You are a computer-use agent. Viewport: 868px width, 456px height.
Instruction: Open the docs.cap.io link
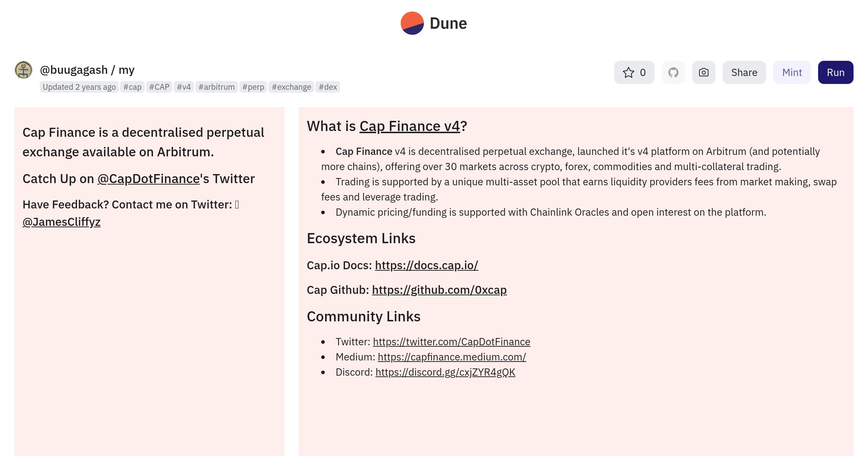pyautogui.click(x=426, y=265)
